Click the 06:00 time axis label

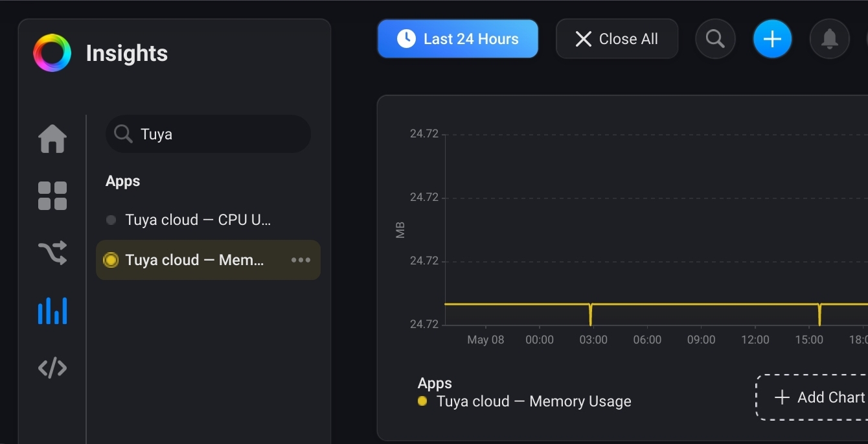pos(647,340)
